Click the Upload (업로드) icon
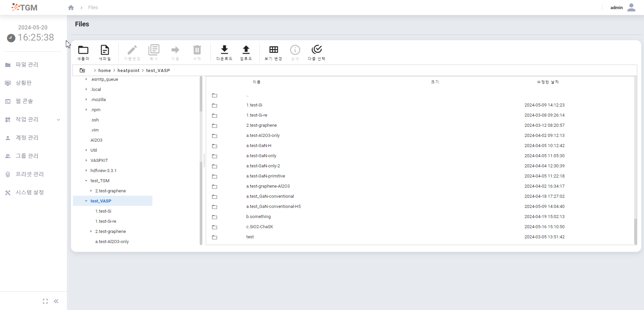Image resolution: width=644 pixels, height=310 pixels. pyautogui.click(x=246, y=50)
